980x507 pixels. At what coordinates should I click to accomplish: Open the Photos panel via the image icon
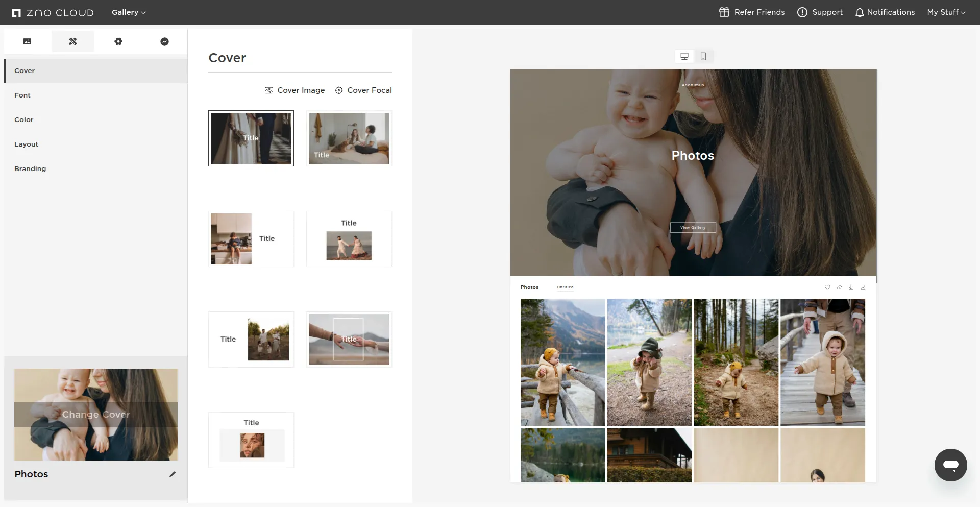pos(27,41)
